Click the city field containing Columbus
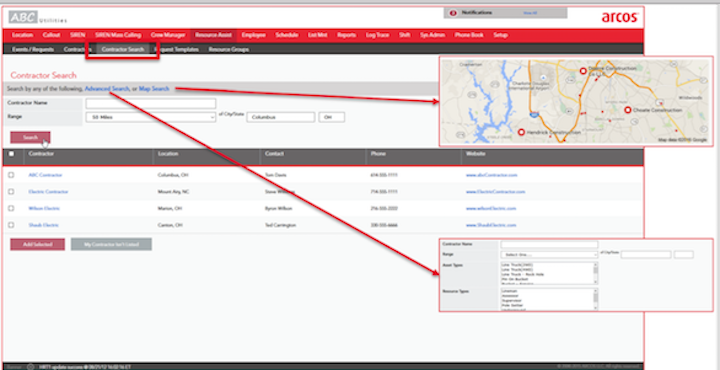The height and width of the screenshot is (370, 720). click(x=281, y=117)
